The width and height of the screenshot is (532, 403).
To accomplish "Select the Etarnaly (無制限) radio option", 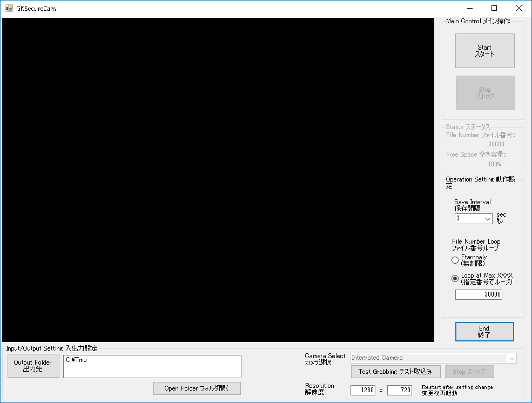I will point(455,260).
